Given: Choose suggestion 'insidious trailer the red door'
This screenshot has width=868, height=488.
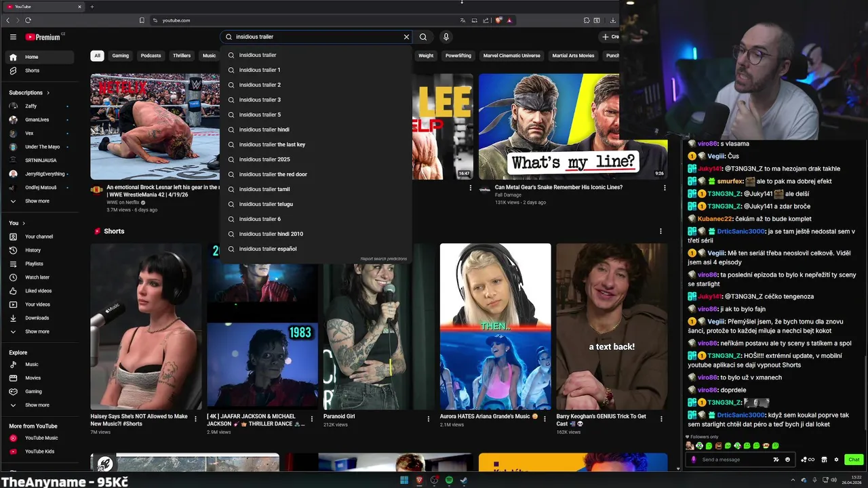Looking at the screenshot, I should [316, 174].
